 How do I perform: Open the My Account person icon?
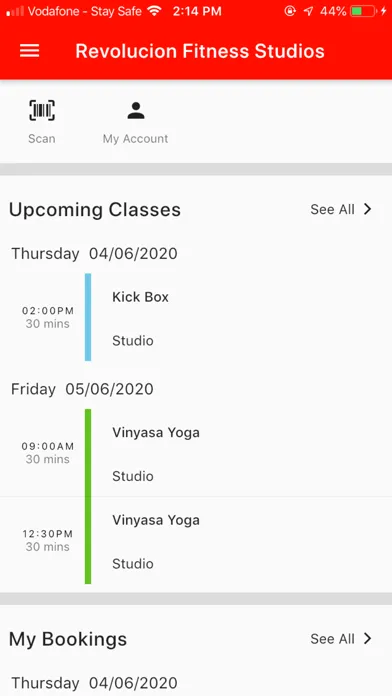tap(136, 111)
